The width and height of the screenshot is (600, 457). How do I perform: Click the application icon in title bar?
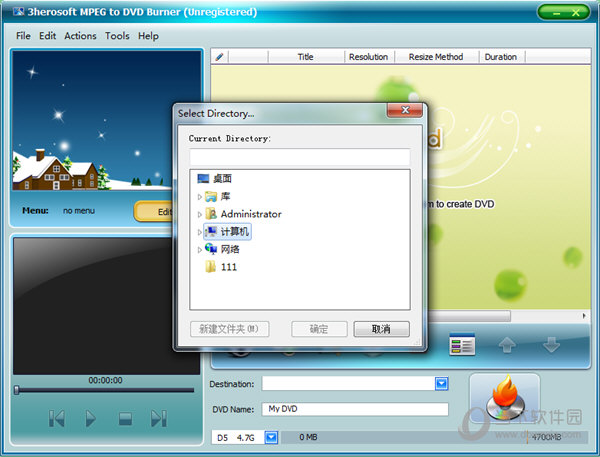point(18,11)
